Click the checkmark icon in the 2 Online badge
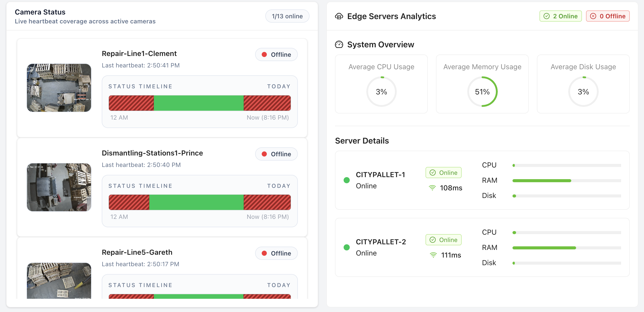The width and height of the screenshot is (644, 312). coord(546,16)
